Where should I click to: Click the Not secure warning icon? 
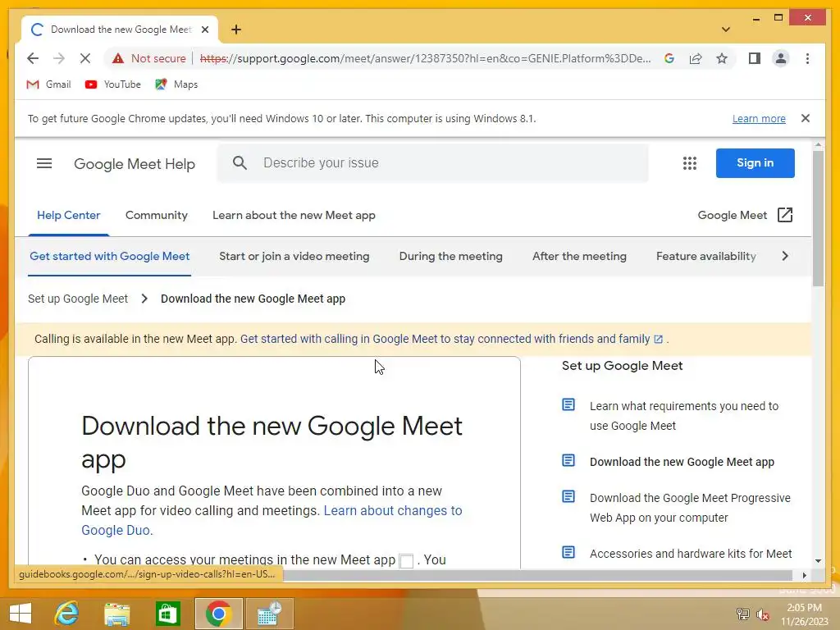pos(118,58)
